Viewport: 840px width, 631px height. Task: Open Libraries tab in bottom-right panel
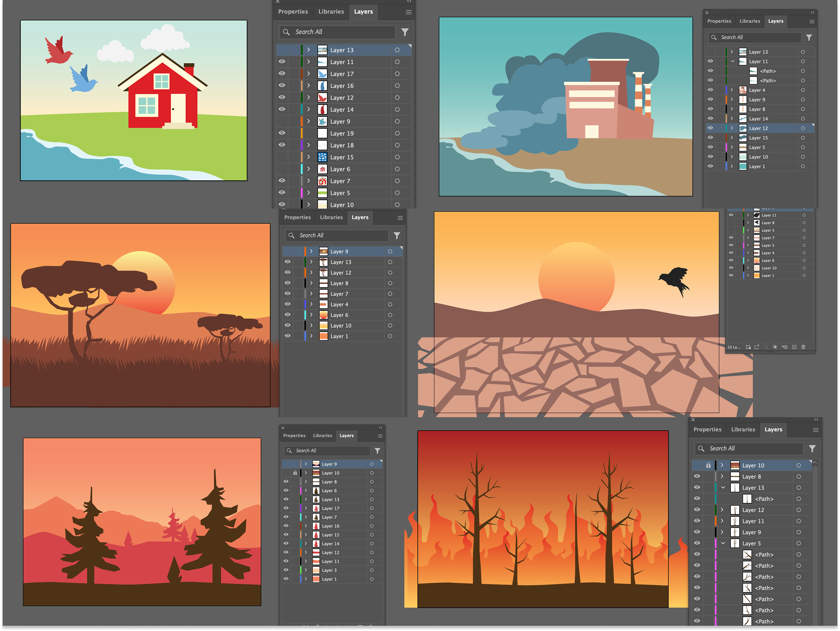point(743,429)
